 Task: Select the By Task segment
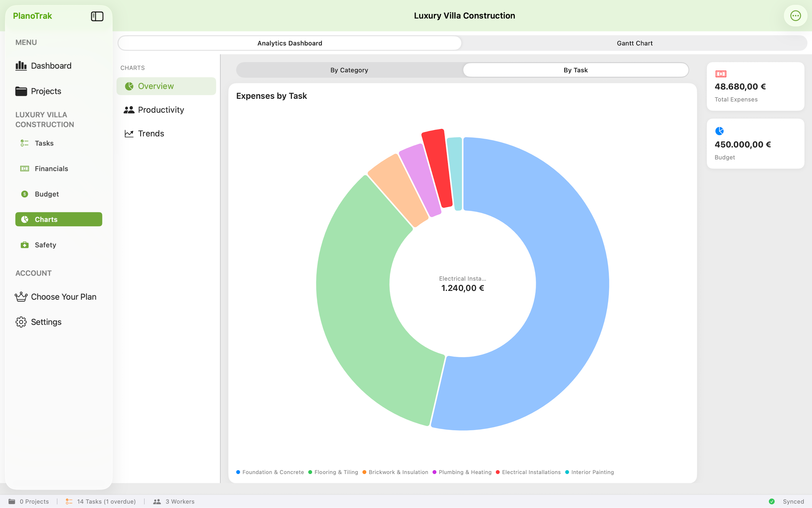575,70
